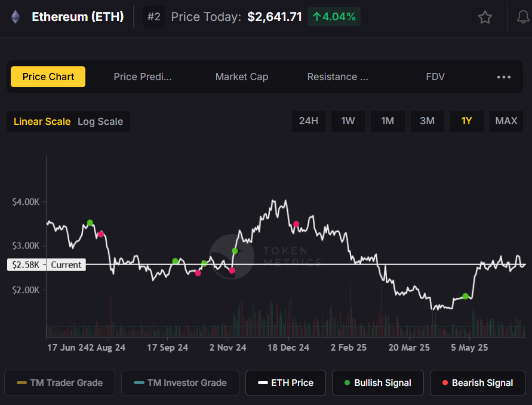This screenshot has height=405, width=532.
Task: Switch to the Resistance tab
Action: coord(337,76)
